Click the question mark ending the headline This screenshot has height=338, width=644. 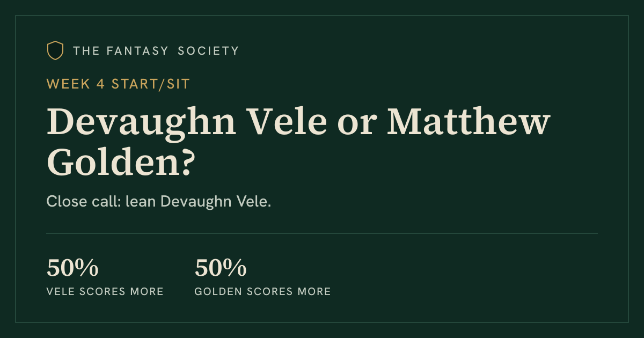tap(185, 161)
